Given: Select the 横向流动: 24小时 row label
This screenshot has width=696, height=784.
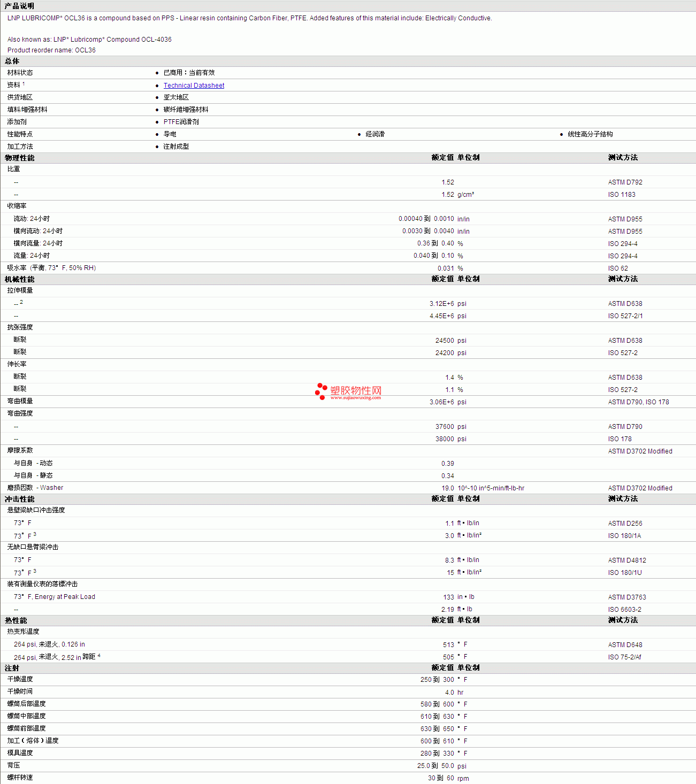Looking at the screenshot, I should tap(38, 231).
